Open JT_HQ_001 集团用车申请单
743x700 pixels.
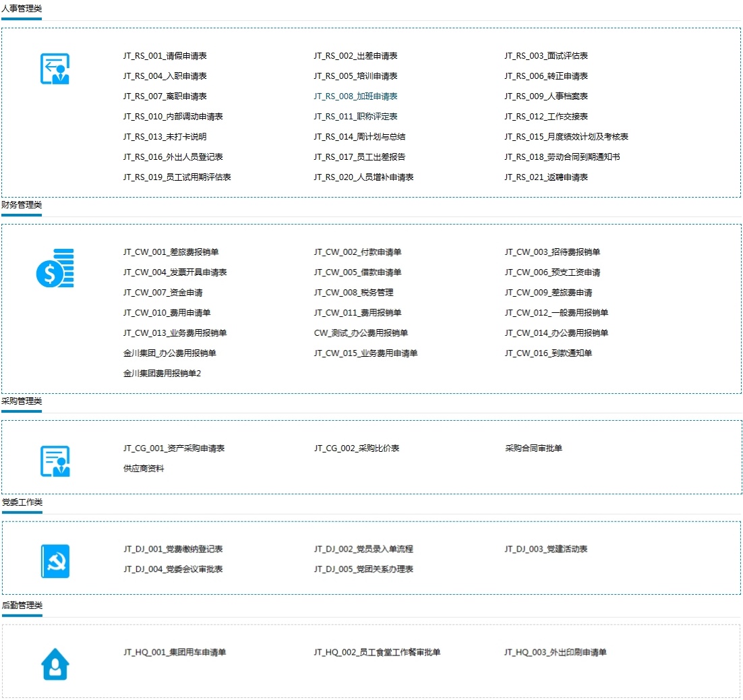click(x=175, y=652)
